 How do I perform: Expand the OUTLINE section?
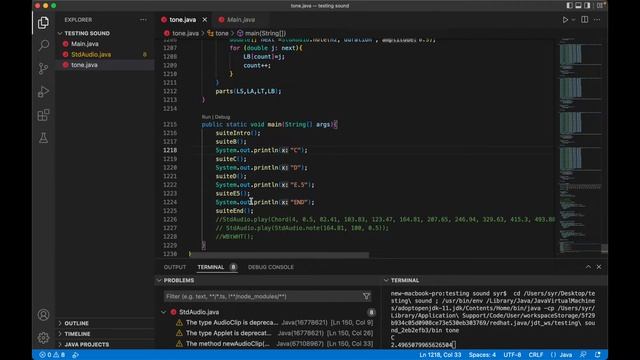pyautogui.click(x=76, y=323)
